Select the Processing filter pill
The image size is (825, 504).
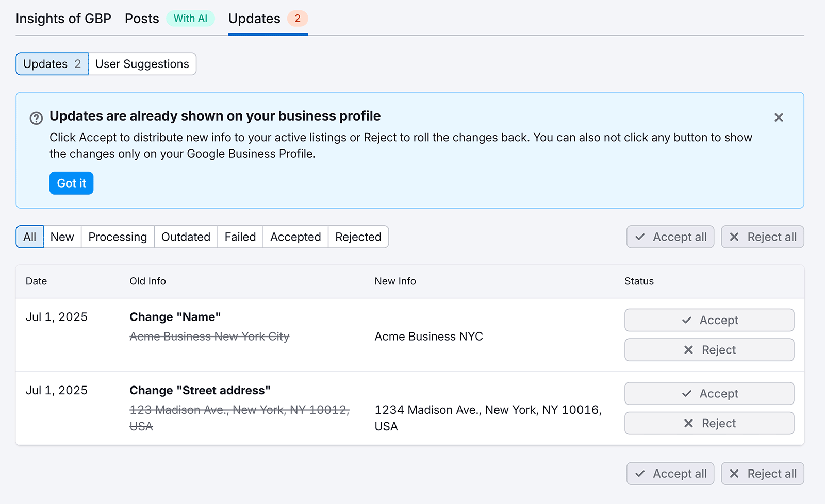click(x=117, y=237)
